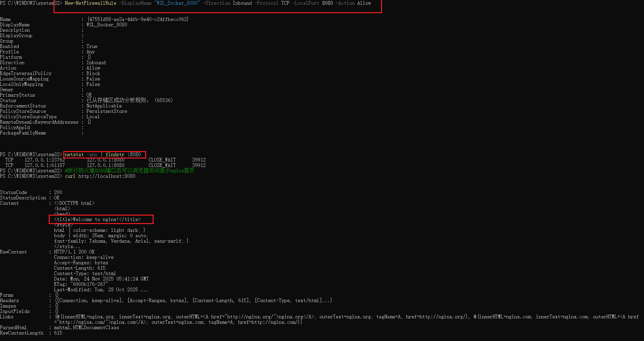Click the StatusCode value 200

[x=58, y=192]
